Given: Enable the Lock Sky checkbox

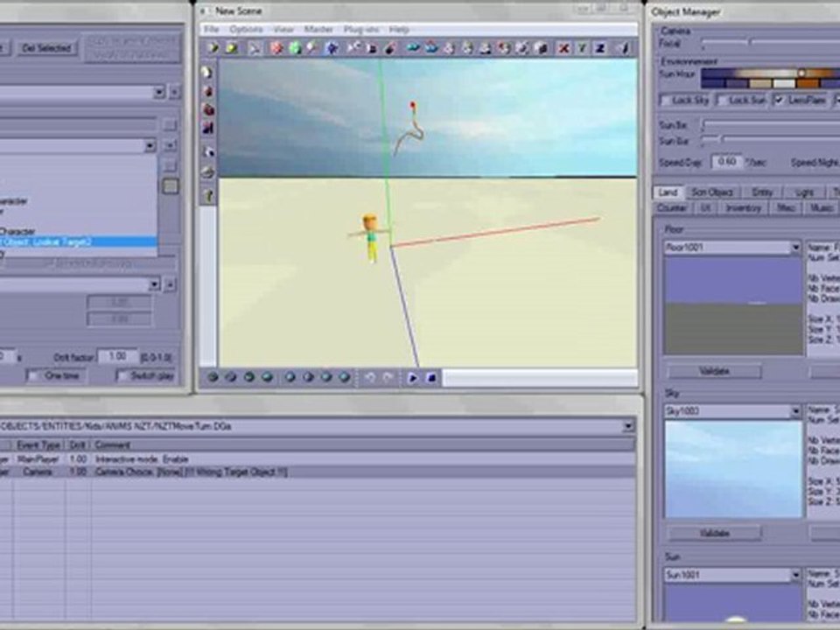Looking at the screenshot, I should tap(665, 100).
